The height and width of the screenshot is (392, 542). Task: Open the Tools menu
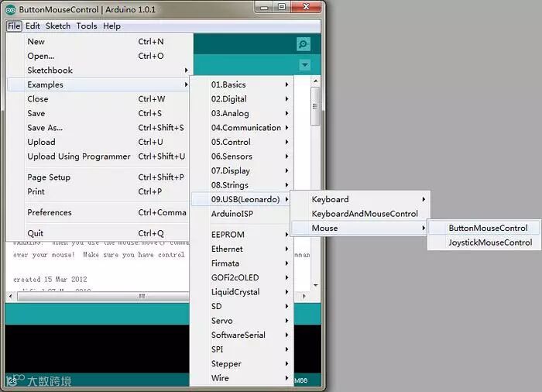(87, 26)
